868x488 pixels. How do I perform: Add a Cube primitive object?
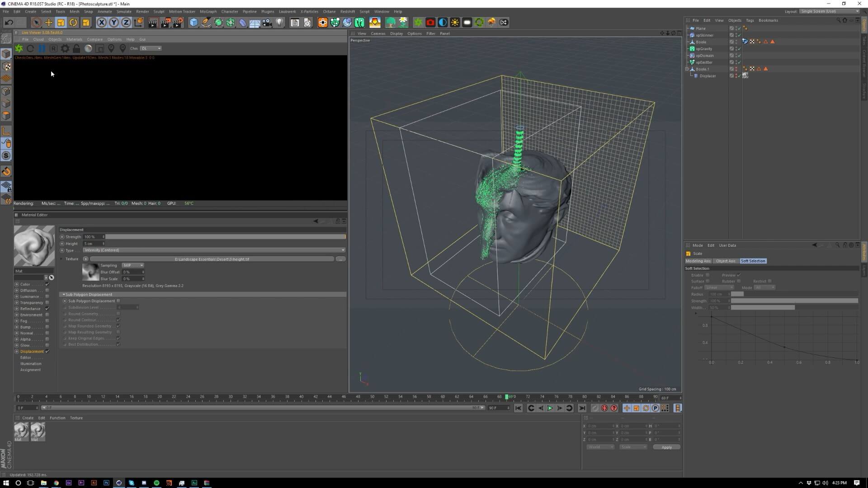click(x=193, y=22)
